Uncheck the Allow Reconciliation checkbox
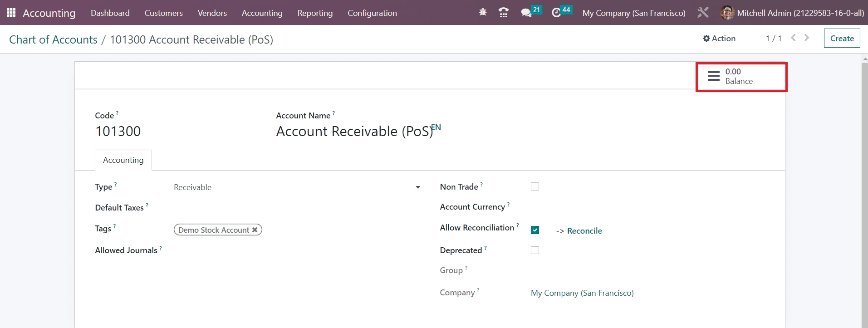Image resolution: width=868 pixels, height=328 pixels. coord(535,230)
